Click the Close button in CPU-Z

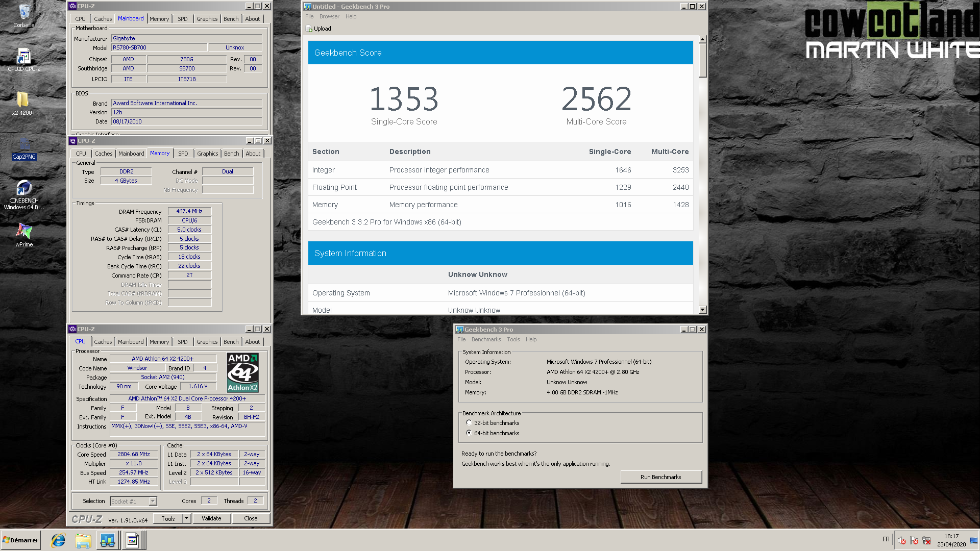pyautogui.click(x=251, y=518)
